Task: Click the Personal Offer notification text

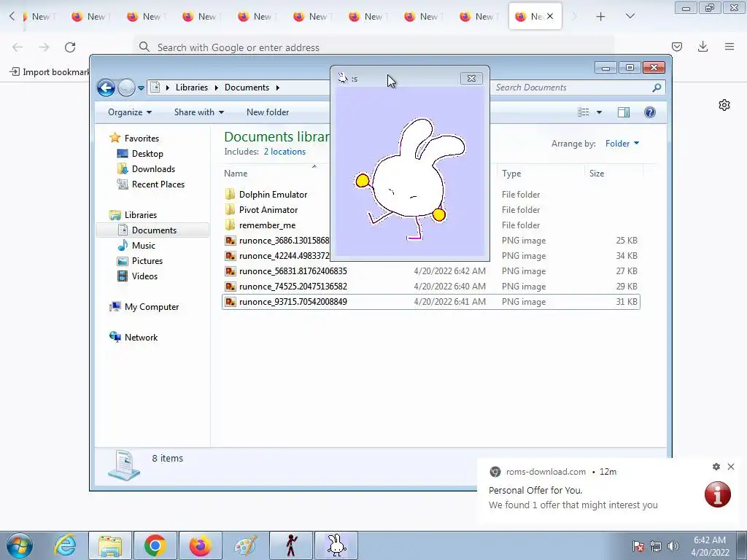Action: tap(535, 491)
